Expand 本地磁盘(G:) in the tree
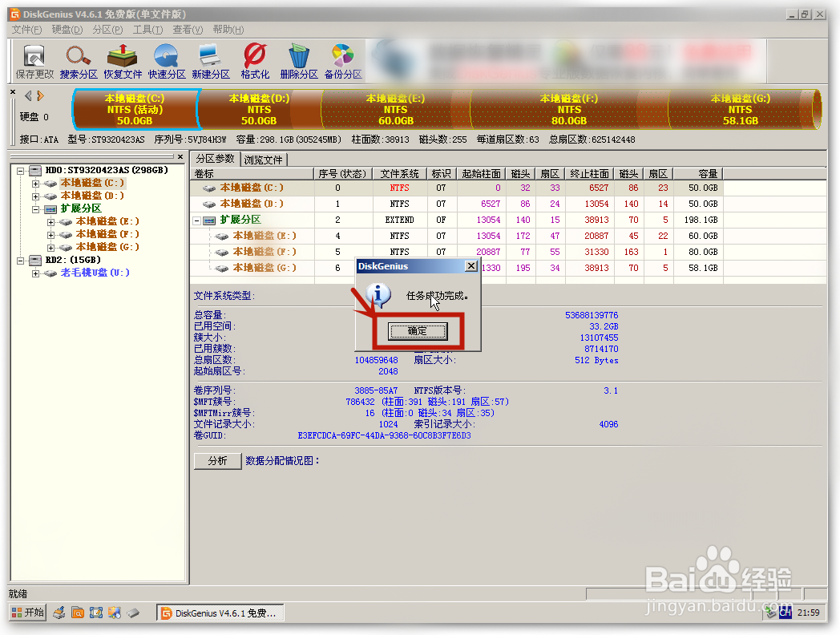Viewport: 840px width, 635px height. [50, 248]
